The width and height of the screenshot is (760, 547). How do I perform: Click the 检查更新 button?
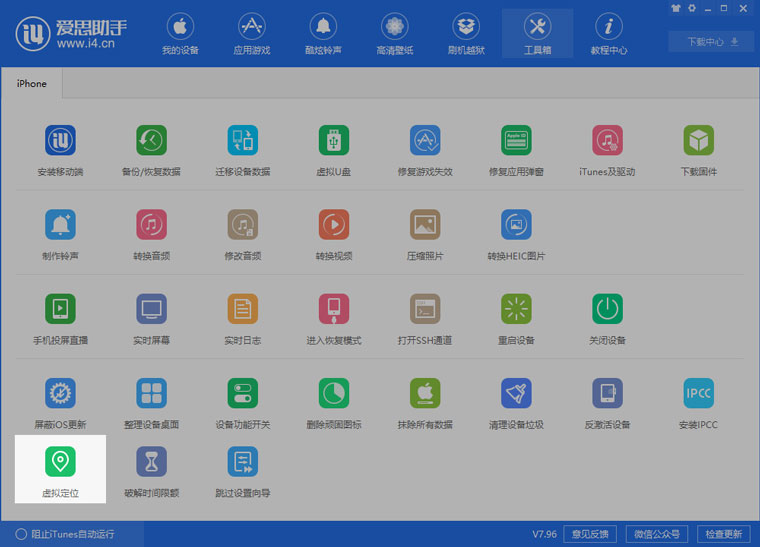pos(724,534)
